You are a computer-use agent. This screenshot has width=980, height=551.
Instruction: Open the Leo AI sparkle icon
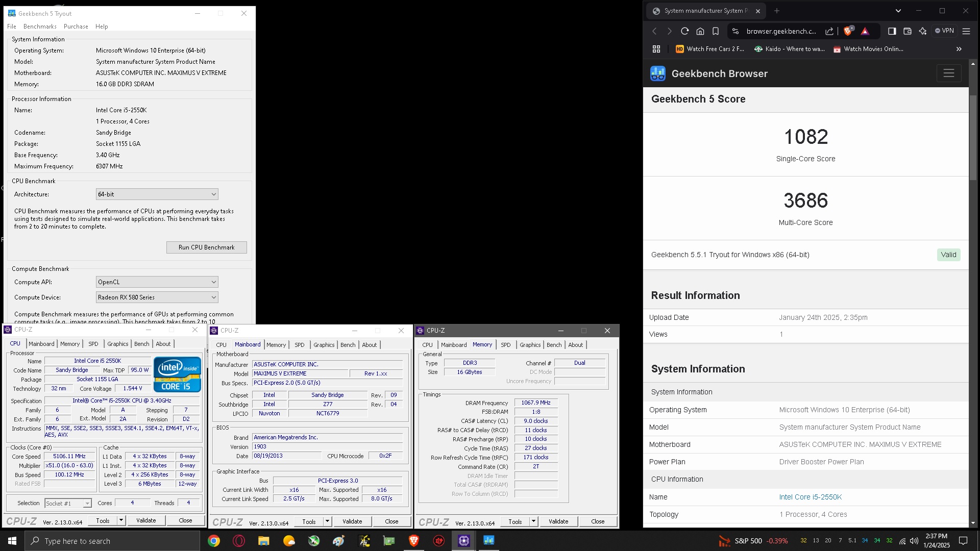pos(923,31)
